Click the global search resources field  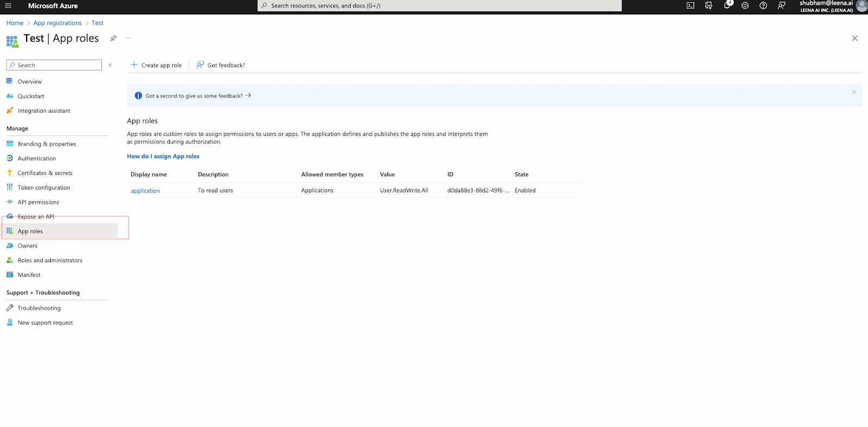pyautogui.click(x=439, y=5)
